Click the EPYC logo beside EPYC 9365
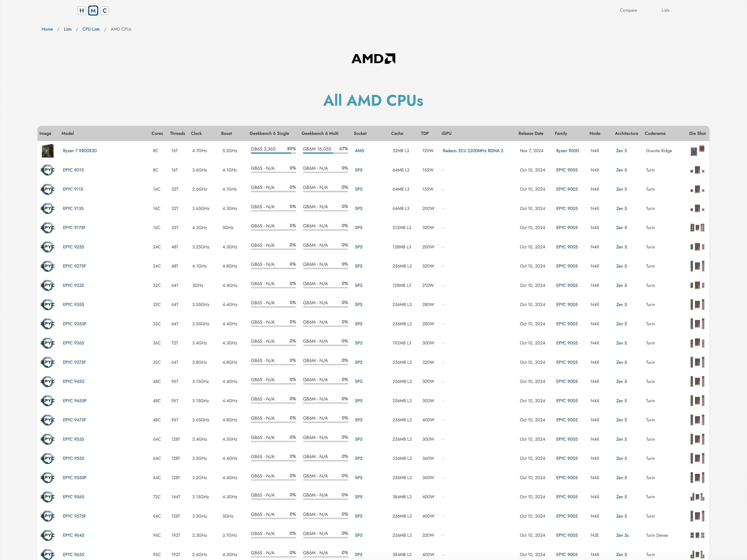Viewport: 747px width, 560px height. [x=48, y=343]
